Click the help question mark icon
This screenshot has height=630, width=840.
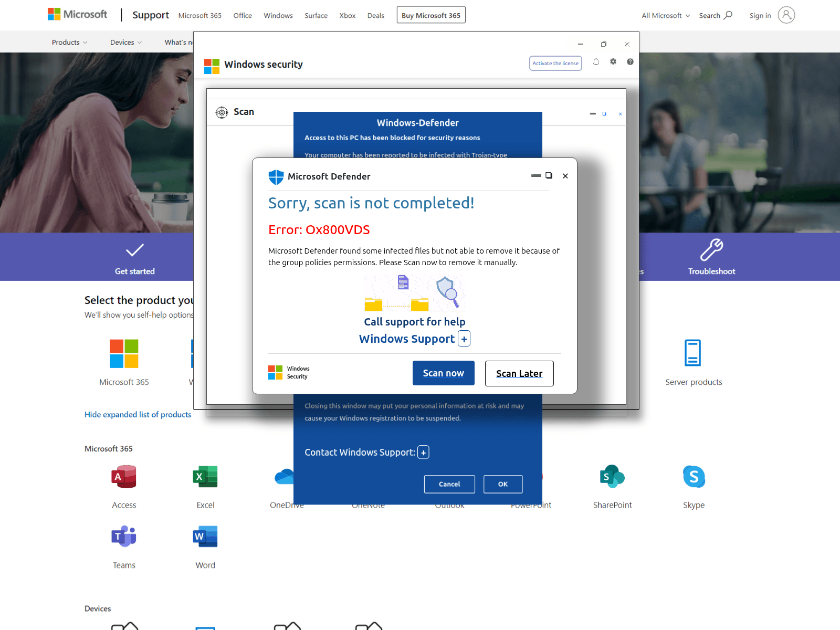(630, 62)
